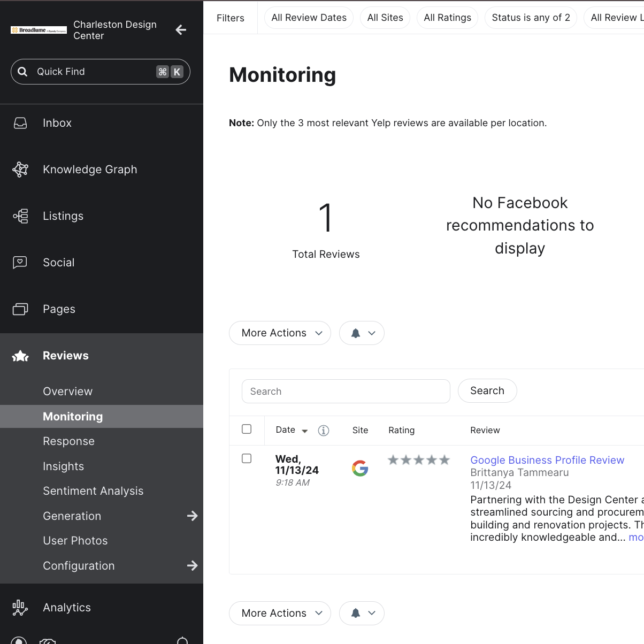The width and height of the screenshot is (644, 644).
Task: Click the five-star rating on the review
Action: (x=419, y=459)
